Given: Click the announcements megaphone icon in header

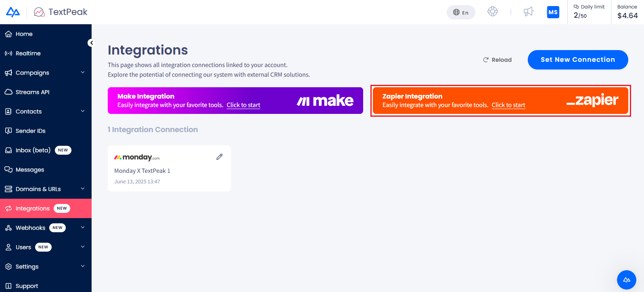Looking at the screenshot, I should (529, 12).
